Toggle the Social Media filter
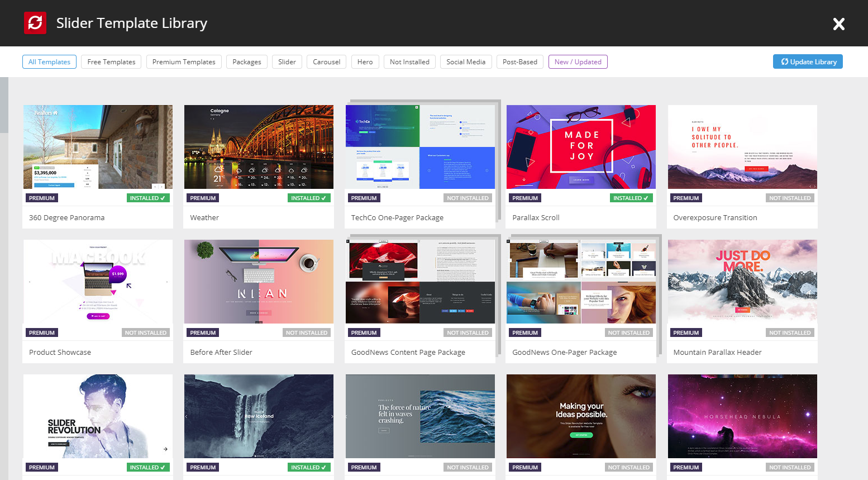 click(466, 61)
